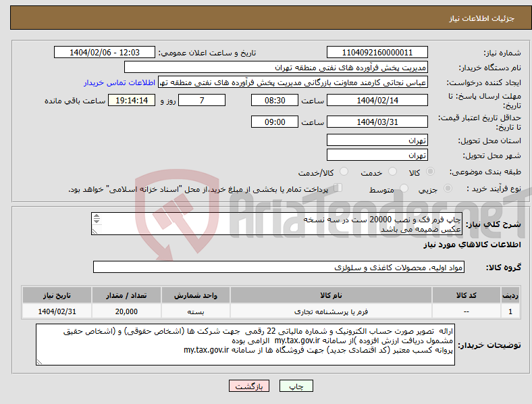
Task: Select the کالا/خدمت radio button
Action: [x=344, y=172]
